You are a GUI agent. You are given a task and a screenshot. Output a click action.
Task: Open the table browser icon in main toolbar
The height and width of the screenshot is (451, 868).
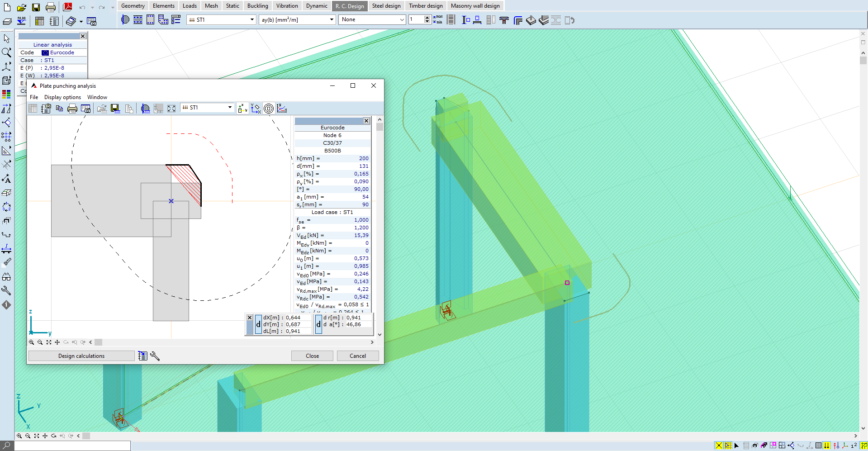click(x=39, y=21)
